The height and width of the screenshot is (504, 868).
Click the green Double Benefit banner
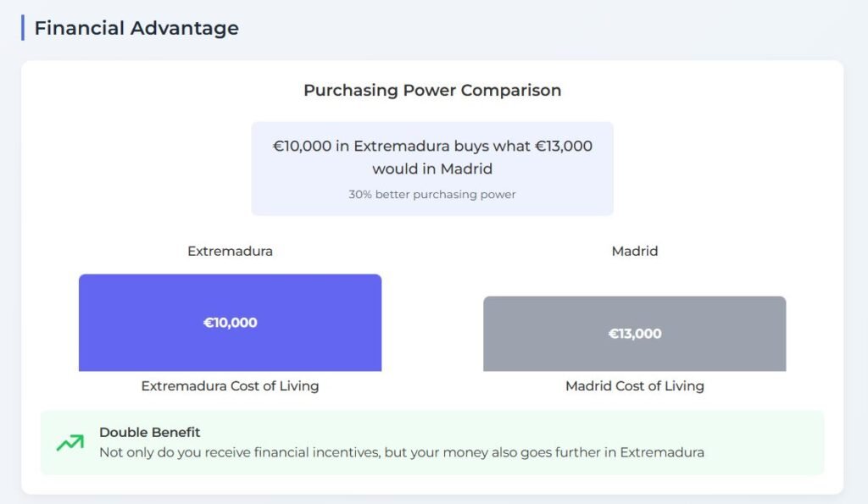[x=432, y=443]
